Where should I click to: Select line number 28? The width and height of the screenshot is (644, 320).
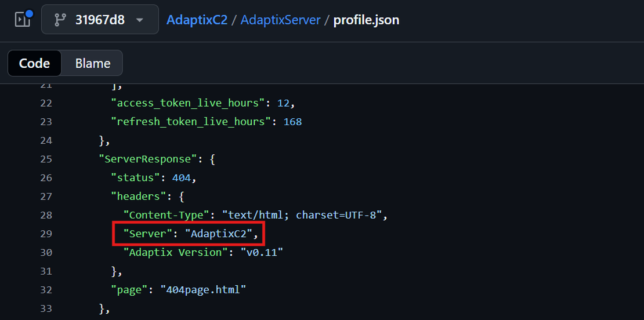pyautogui.click(x=46, y=215)
